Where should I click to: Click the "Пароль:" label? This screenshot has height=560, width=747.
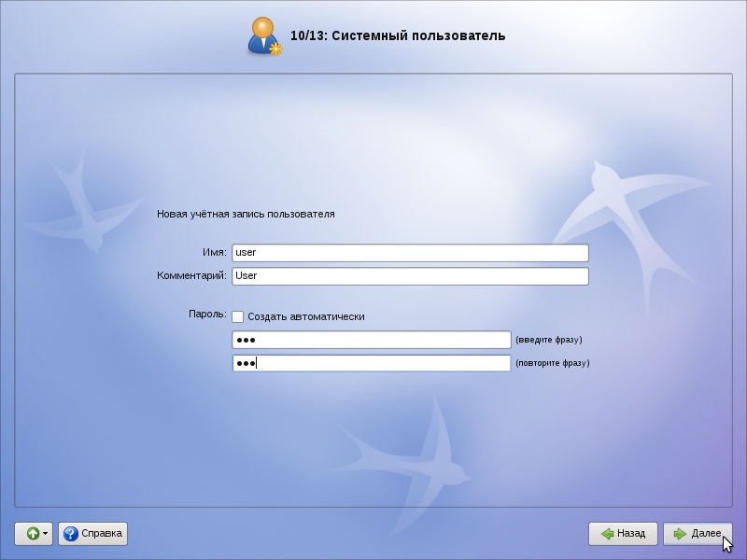click(x=207, y=315)
